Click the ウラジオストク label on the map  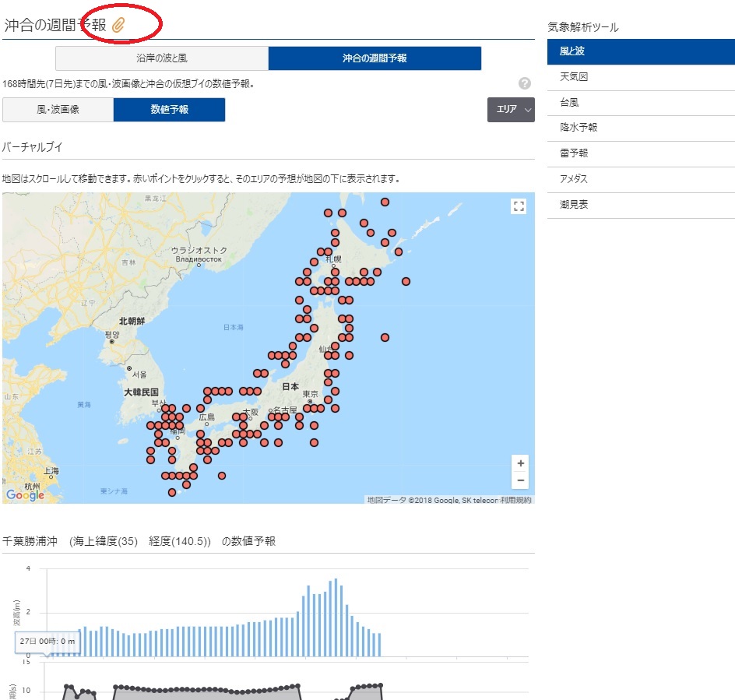coord(199,251)
